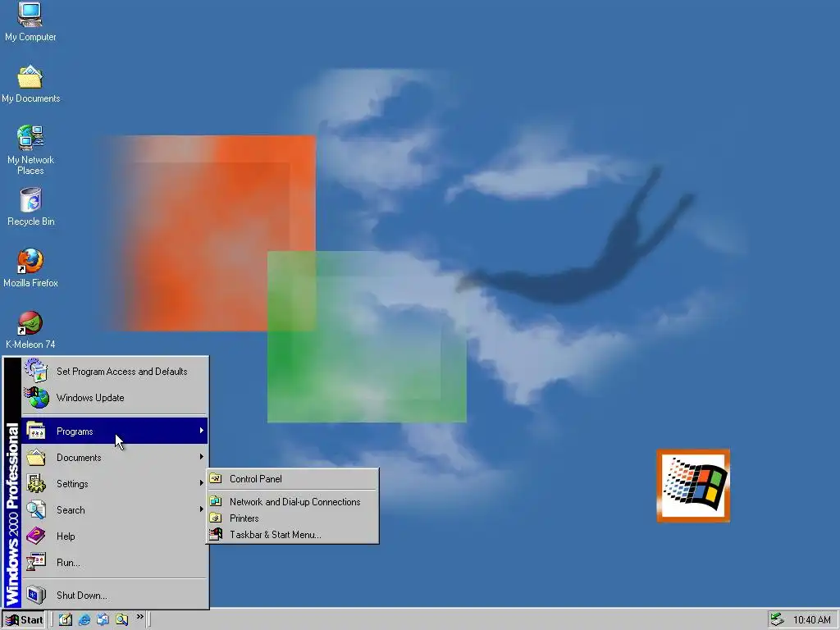Choose Settings in the Start menu
The image size is (840, 630).
click(115, 484)
